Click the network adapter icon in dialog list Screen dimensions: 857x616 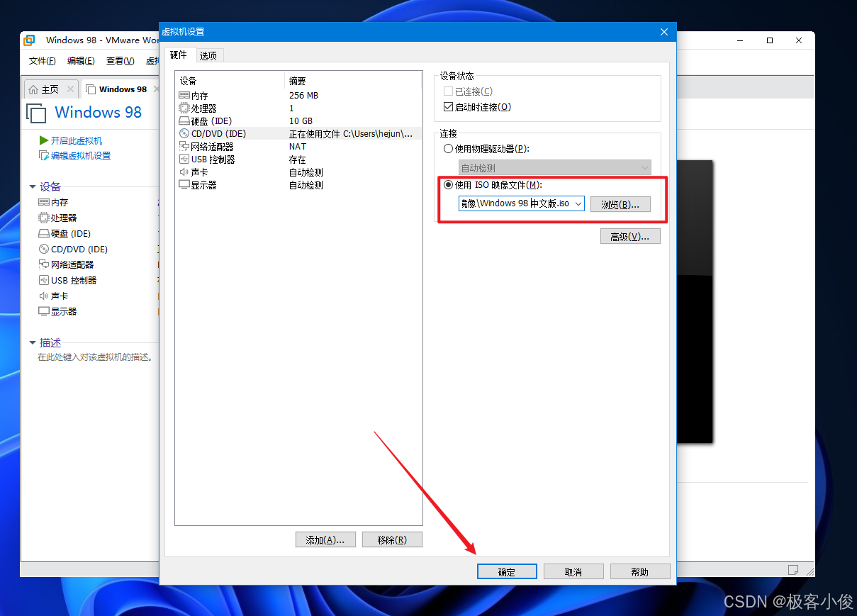click(x=184, y=146)
